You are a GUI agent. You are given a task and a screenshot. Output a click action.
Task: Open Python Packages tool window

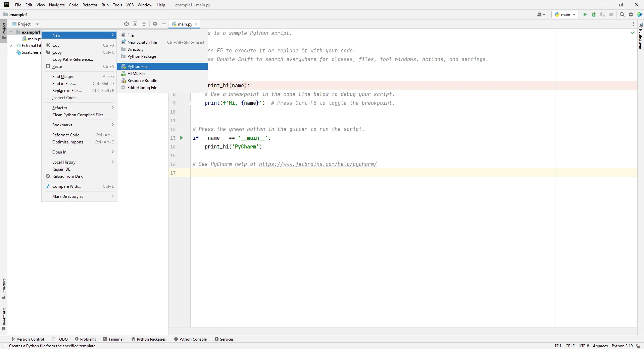(149, 339)
